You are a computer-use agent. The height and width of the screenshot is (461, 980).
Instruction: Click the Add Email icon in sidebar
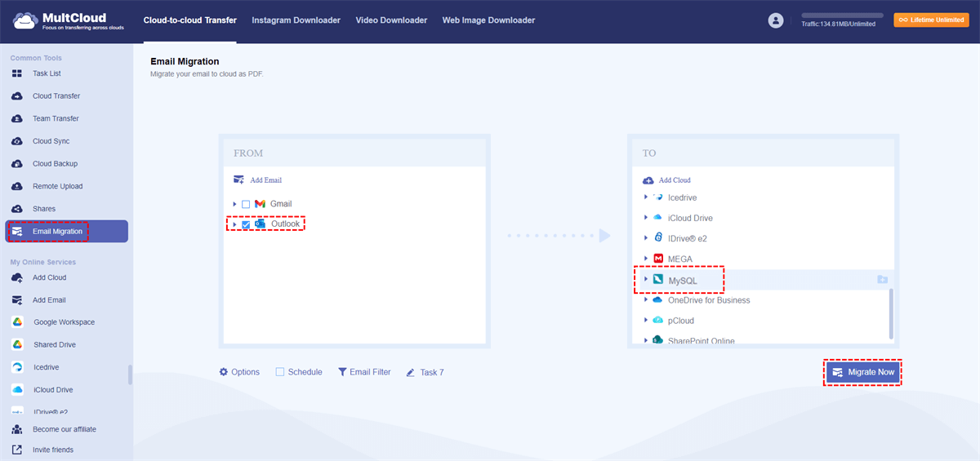[17, 300]
